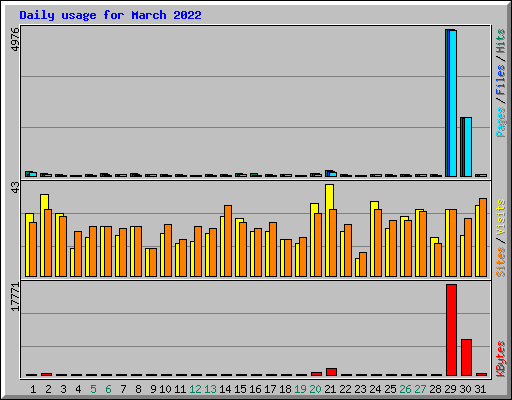Click the day 23 orange sites bar

click(x=363, y=264)
